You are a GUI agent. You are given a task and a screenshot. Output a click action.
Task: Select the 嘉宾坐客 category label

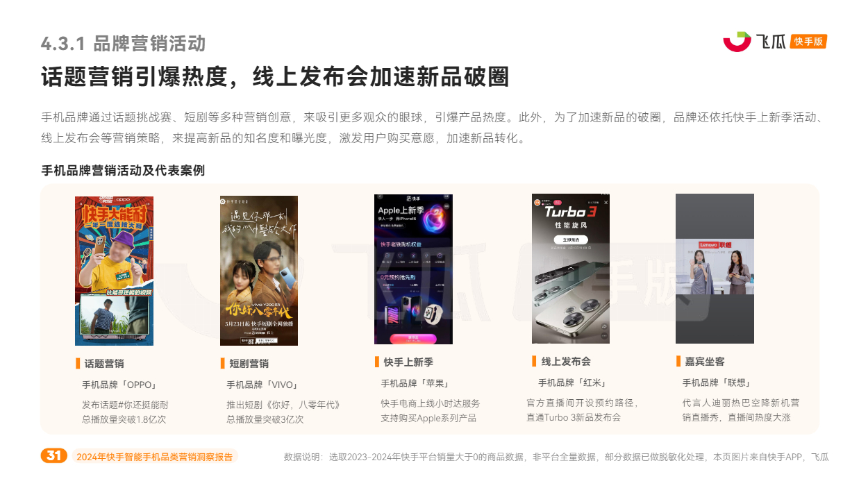tap(705, 361)
